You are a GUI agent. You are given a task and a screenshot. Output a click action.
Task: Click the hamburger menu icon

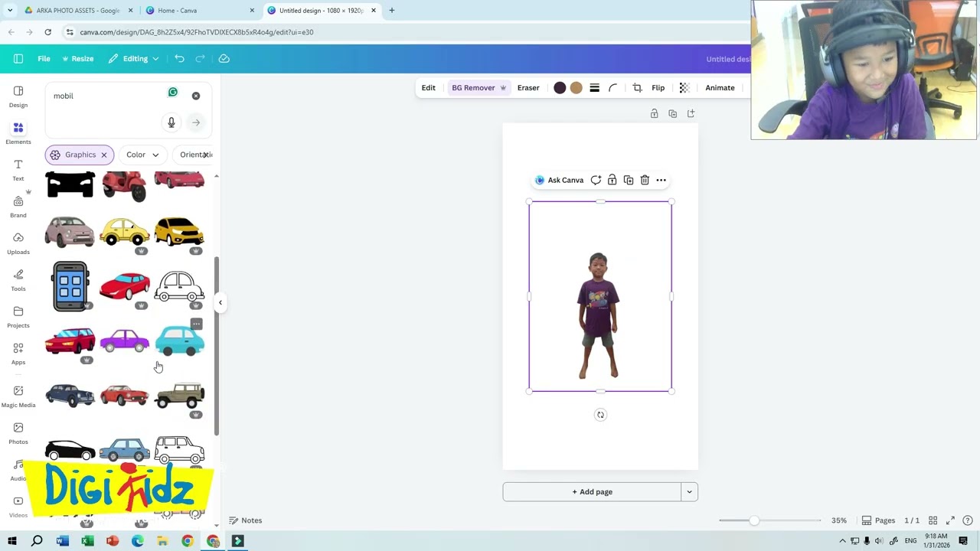point(18,59)
